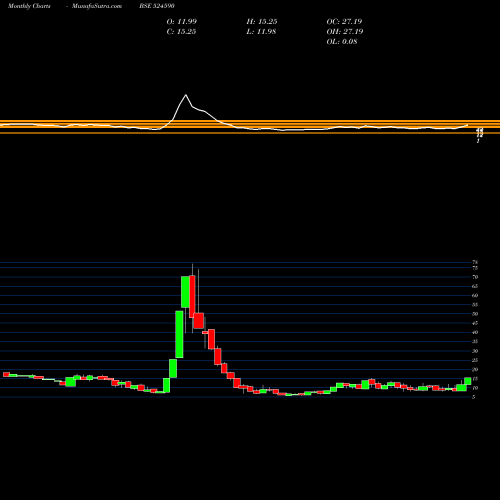The image size is (500, 500).
Task: Click the peak of the white indicator line
Action: tap(186, 95)
